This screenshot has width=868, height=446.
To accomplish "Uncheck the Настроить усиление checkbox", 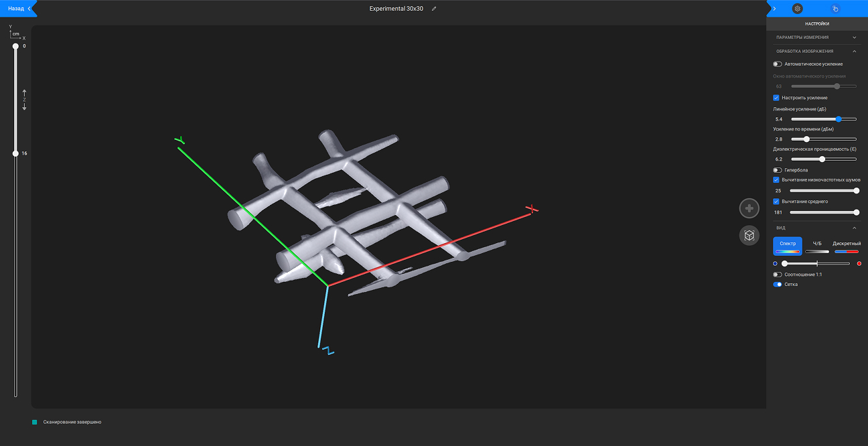I will click(776, 98).
